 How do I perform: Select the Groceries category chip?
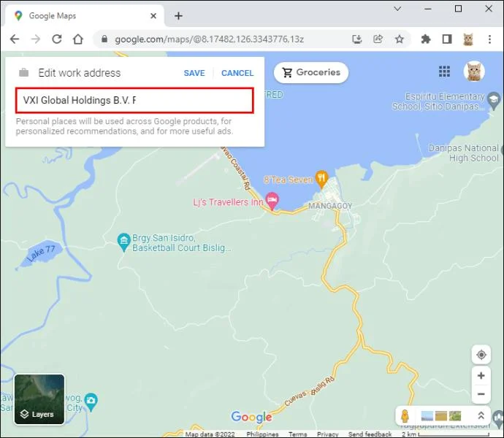[311, 72]
